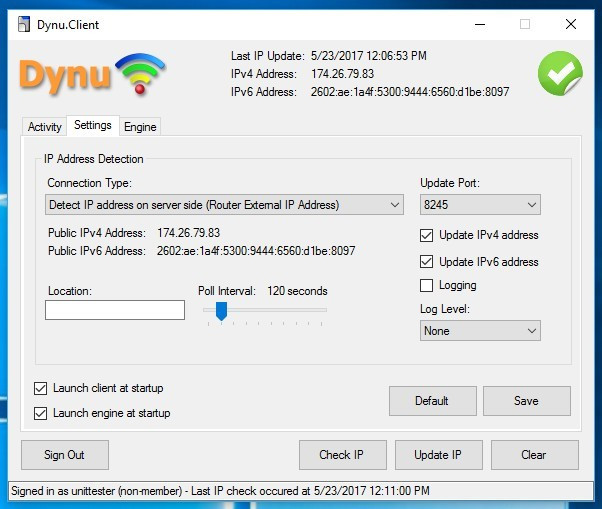The image size is (602, 509).
Task: Click the Public IPv6 Address value
Action: pyautogui.click(x=256, y=251)
